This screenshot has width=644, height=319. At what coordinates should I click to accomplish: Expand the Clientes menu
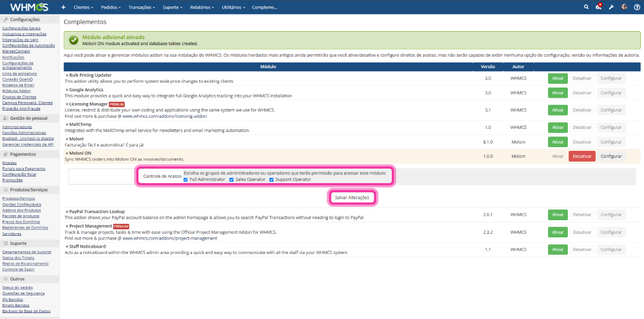pos(83,8)
